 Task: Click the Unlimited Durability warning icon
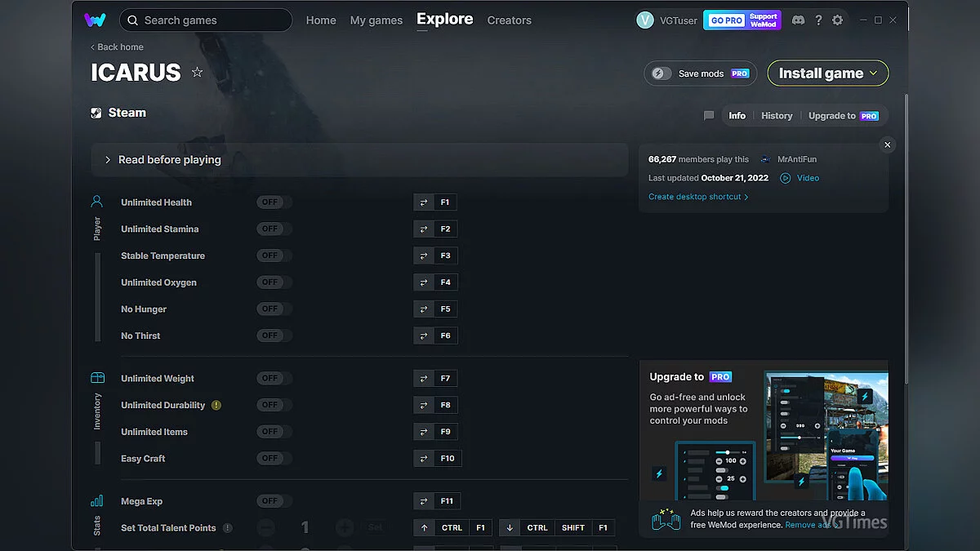[216, 405]
